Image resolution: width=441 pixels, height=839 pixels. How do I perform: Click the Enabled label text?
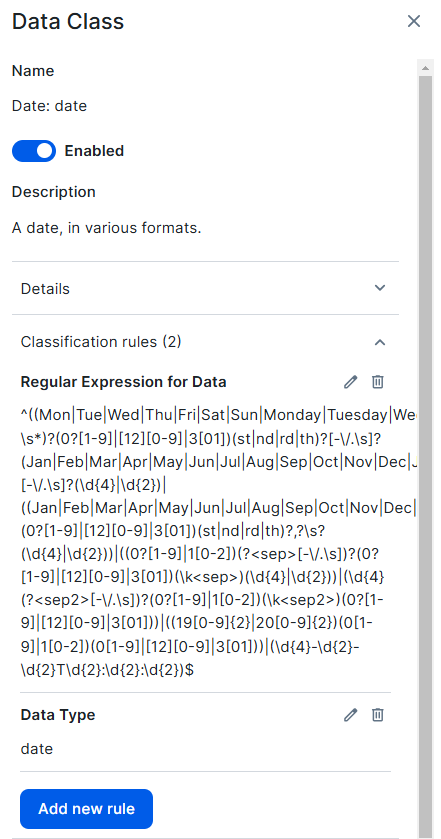point(94,151)
